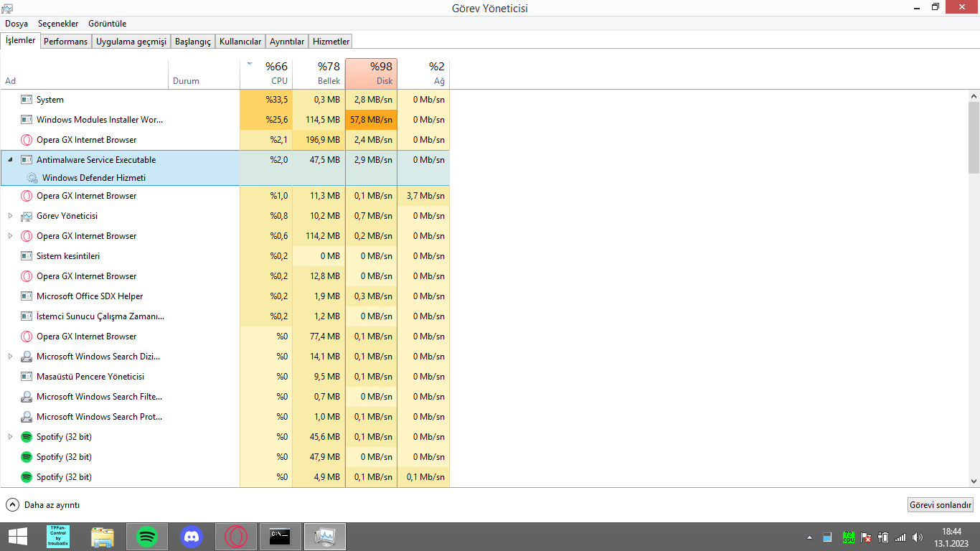The width and height of the screenshot is (980, 551).
Task: Click the volume icon in the system tray
Action: pos(918,537)
